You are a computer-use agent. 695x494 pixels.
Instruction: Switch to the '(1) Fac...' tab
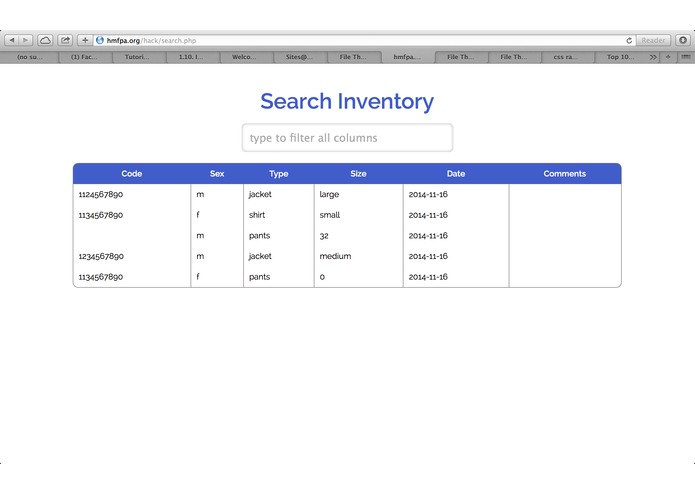(x=84, y=57)
